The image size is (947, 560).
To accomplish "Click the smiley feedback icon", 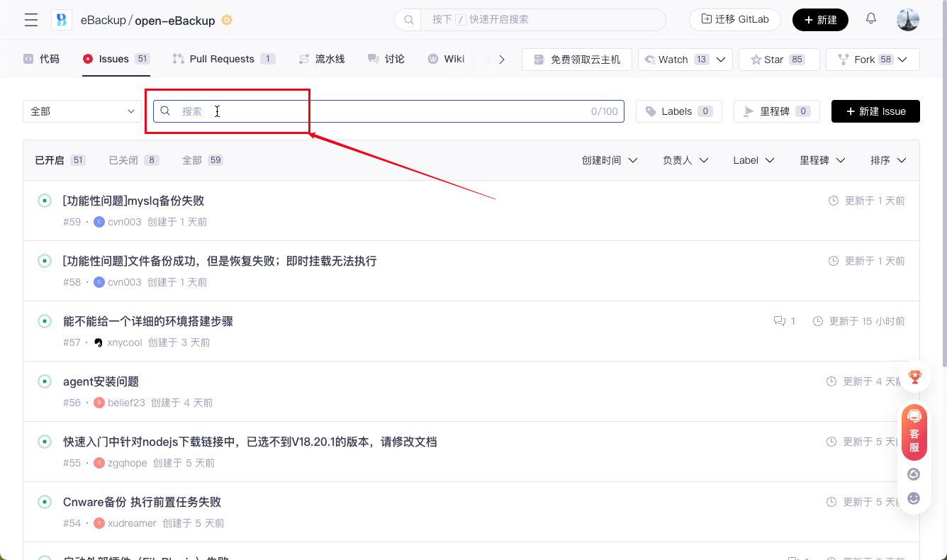I will click(x=914, y=498).
